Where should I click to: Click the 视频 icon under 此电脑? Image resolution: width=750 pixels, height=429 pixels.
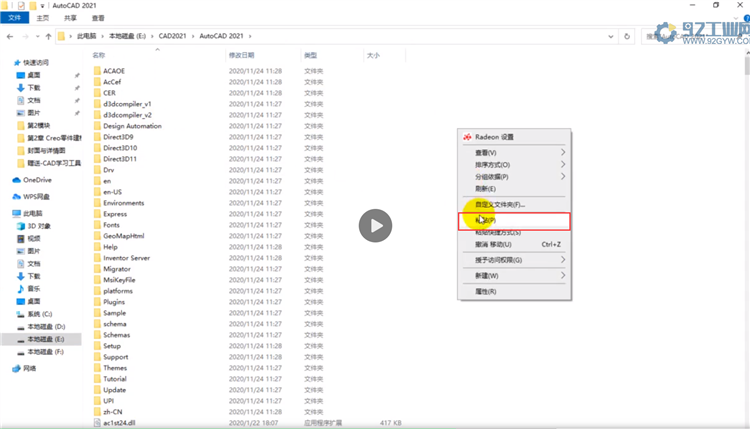[x=21, y=238]
